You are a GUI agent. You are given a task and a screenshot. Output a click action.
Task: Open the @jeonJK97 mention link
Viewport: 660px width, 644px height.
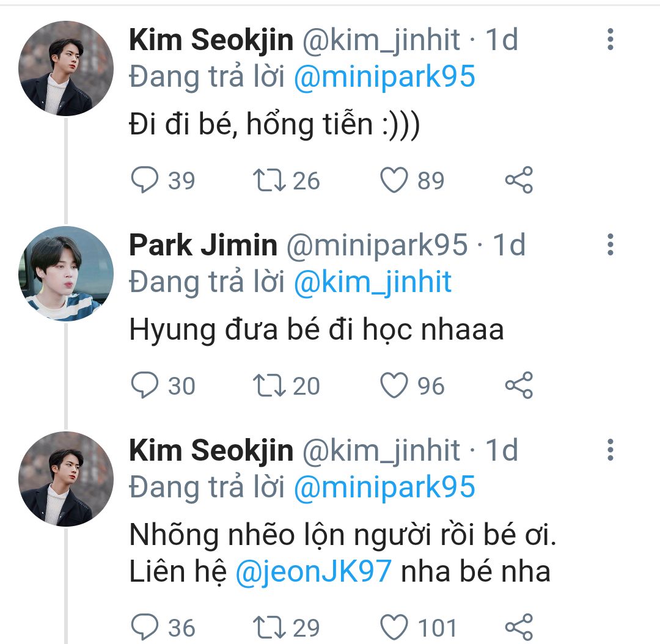(x=313, y=571)
